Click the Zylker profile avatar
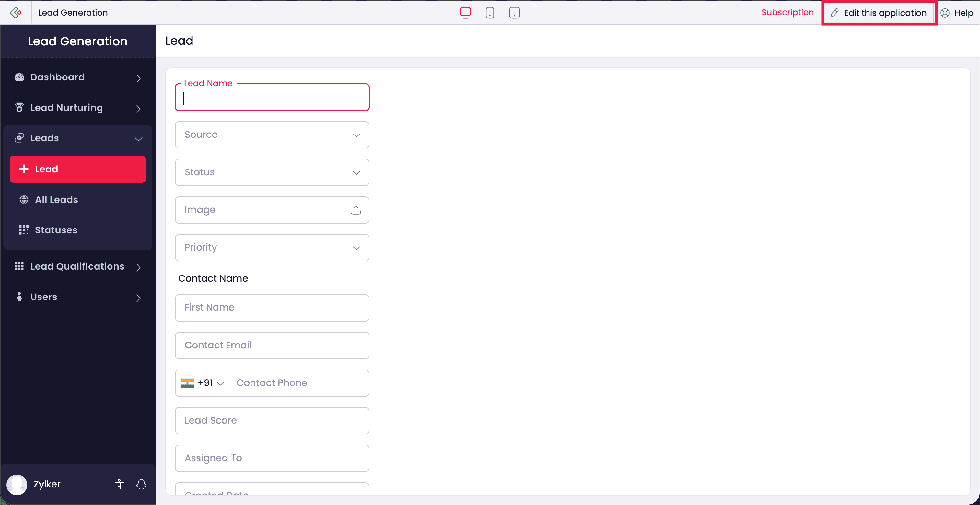 click(17, 484)
